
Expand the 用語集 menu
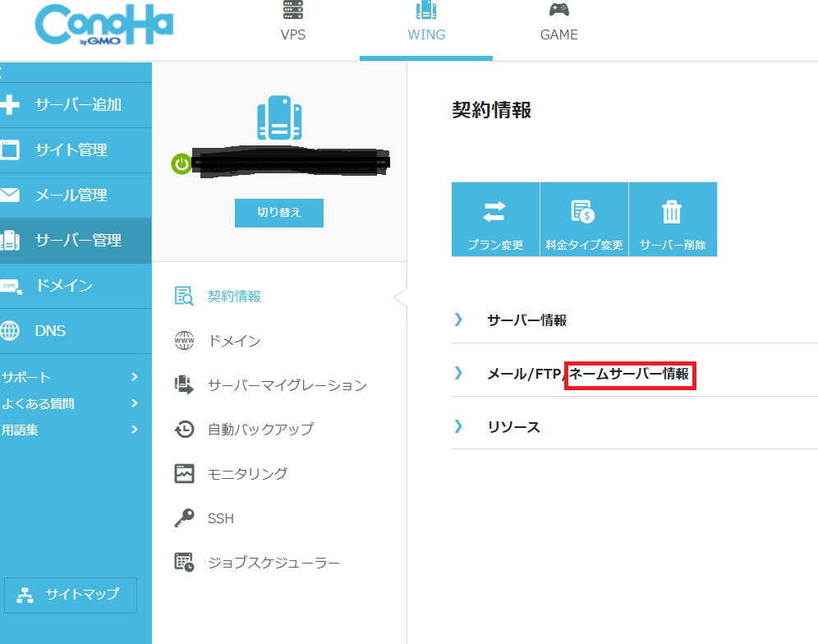[x=71, y=430]
